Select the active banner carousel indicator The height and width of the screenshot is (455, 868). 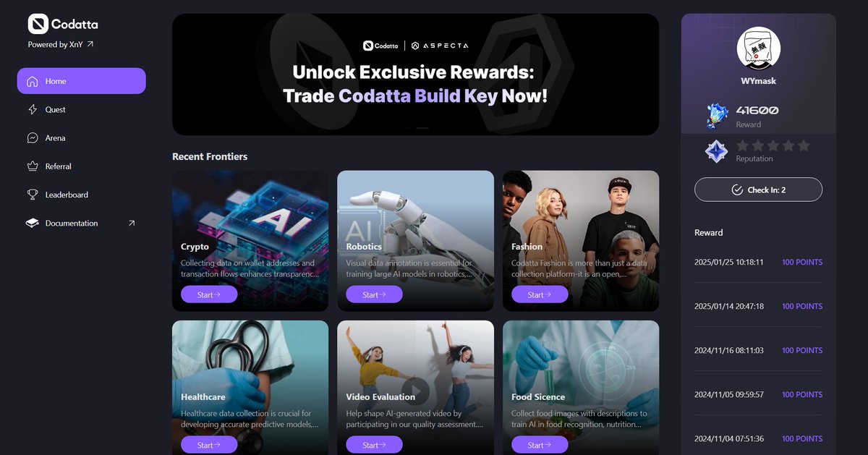(422, 128)
